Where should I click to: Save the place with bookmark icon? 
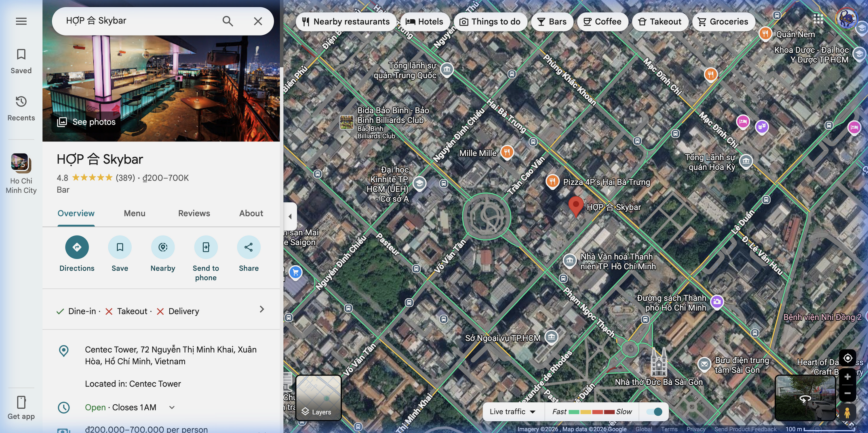(x=120, y=247)
